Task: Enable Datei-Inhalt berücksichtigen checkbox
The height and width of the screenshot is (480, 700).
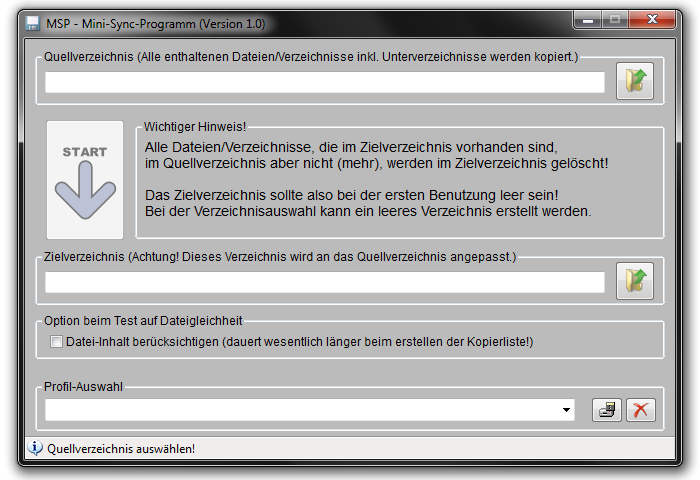Action: coord(56,342)
